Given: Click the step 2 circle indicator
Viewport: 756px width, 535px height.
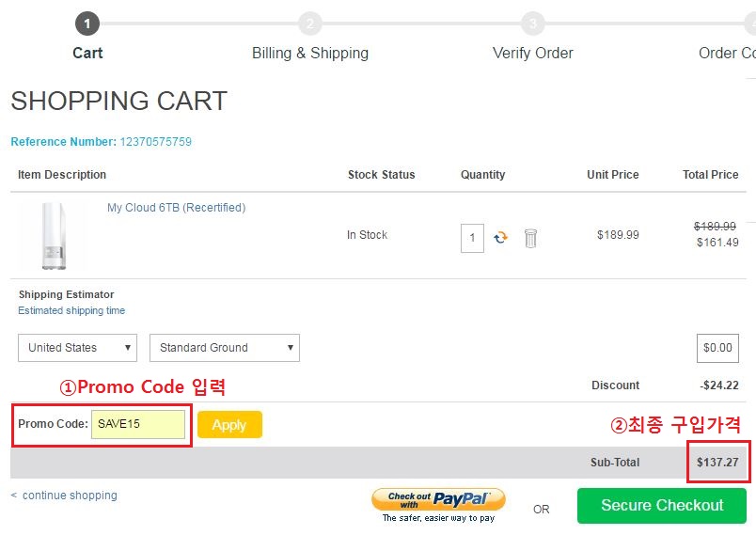Looking at the screenshot, I should (310, 24).
